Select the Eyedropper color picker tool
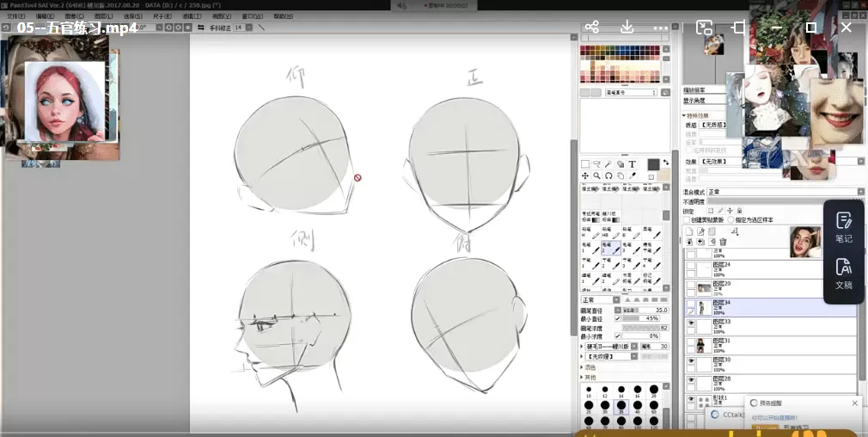The height and width of the screenshot is (437, 868). point(632,176)
